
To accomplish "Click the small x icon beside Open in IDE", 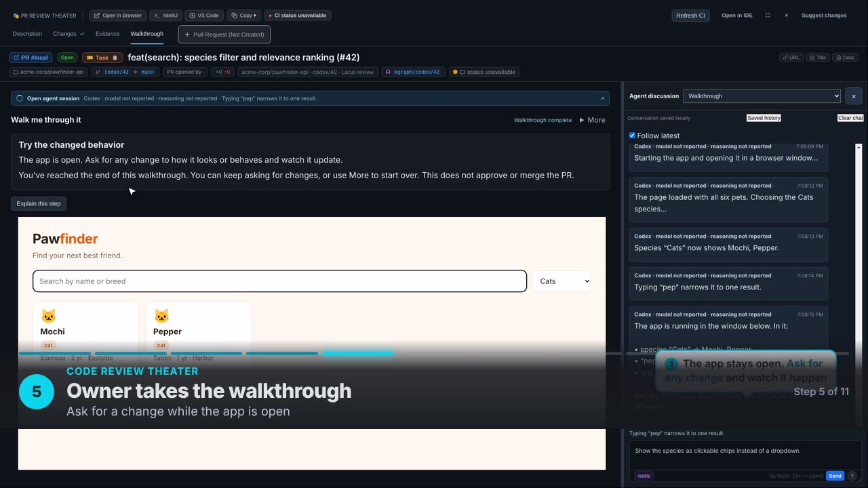I will (x=787, y=16).
